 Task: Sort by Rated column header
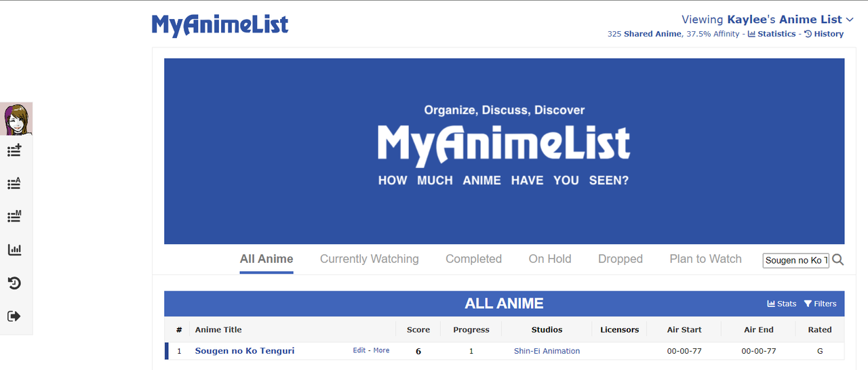819,330
